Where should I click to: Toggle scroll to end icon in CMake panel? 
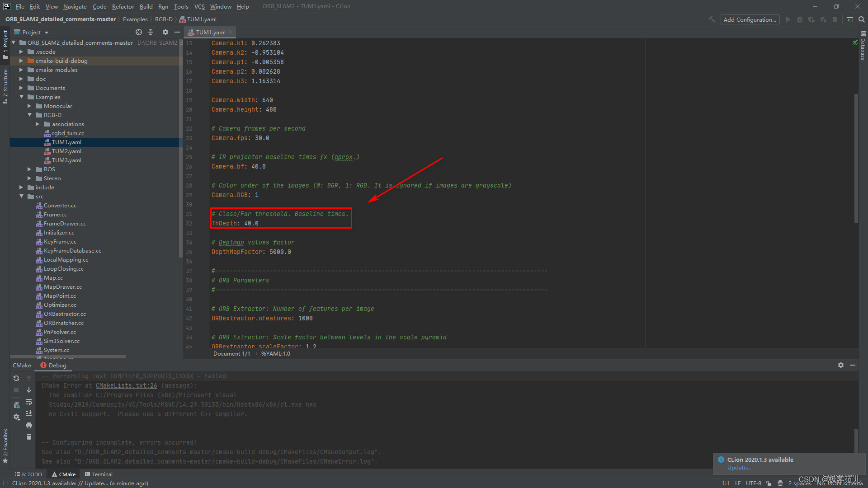point(29,413)
